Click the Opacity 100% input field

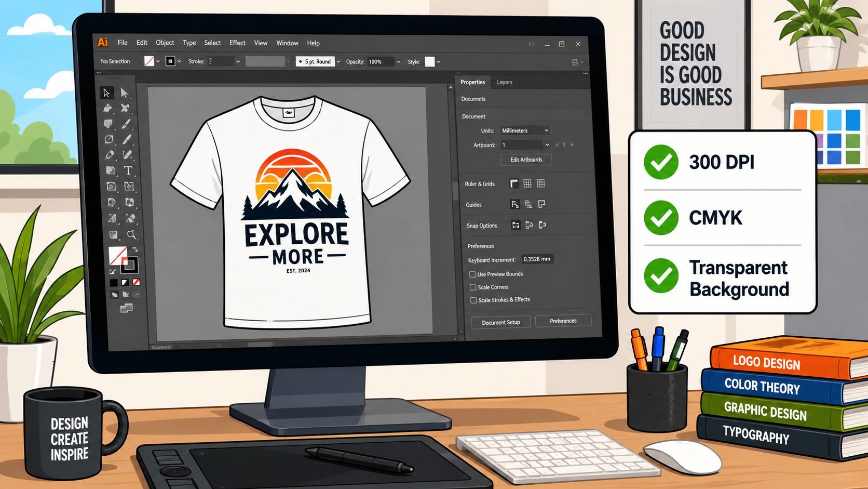coord(381,62)
